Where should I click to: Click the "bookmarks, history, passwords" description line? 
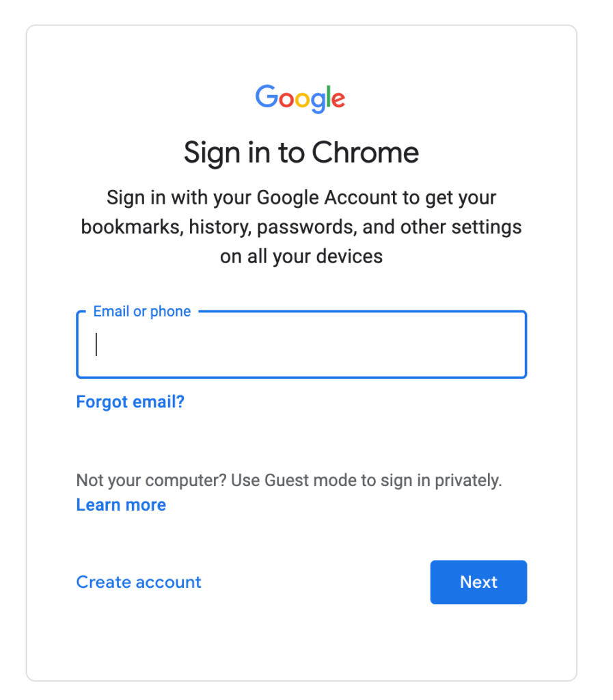pos(219,228)
